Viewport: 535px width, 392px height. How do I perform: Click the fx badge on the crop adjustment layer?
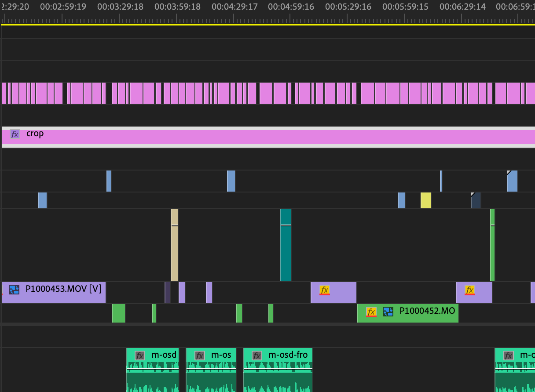[15, 134]
